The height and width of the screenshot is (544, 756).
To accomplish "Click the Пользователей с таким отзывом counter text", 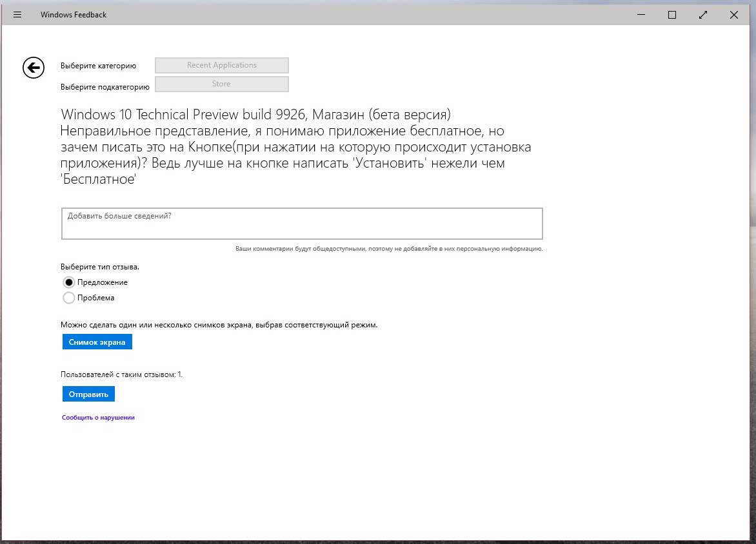I will pyautogui.click(x=121, y=374).
